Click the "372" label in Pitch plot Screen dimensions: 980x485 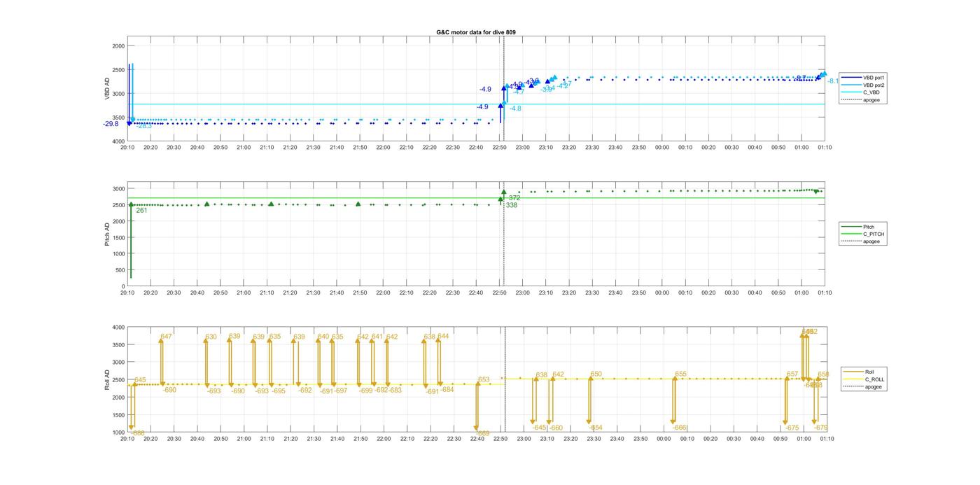tap(514, 198)
